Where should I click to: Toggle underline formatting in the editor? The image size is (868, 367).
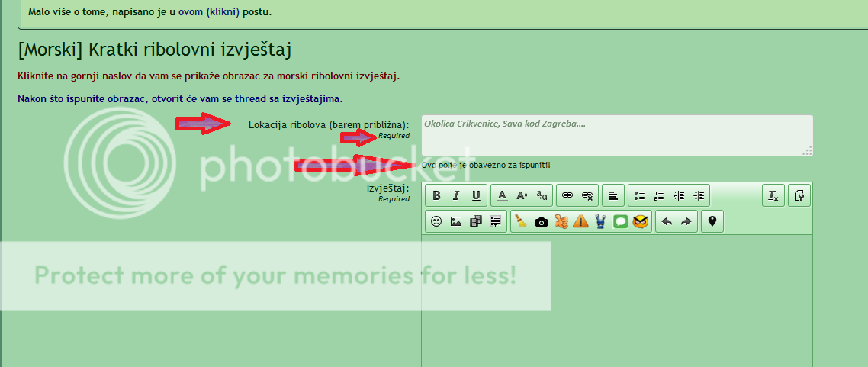[x=476, y=195]
